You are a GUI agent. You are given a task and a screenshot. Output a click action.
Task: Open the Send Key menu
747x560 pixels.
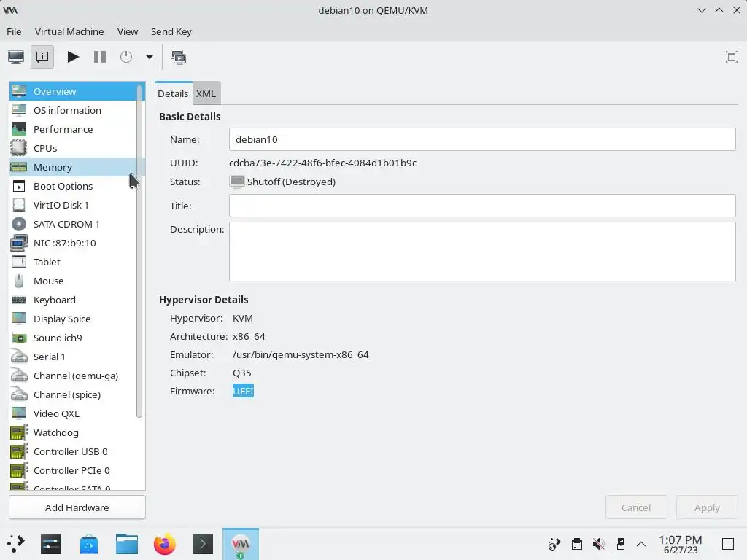[x=171, y=31]
